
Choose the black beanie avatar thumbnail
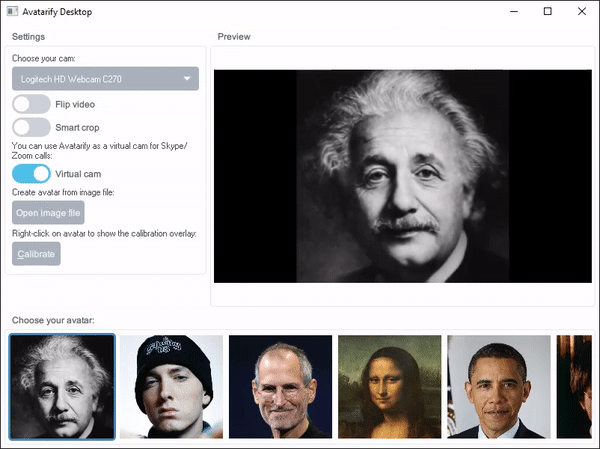point(171,387)
